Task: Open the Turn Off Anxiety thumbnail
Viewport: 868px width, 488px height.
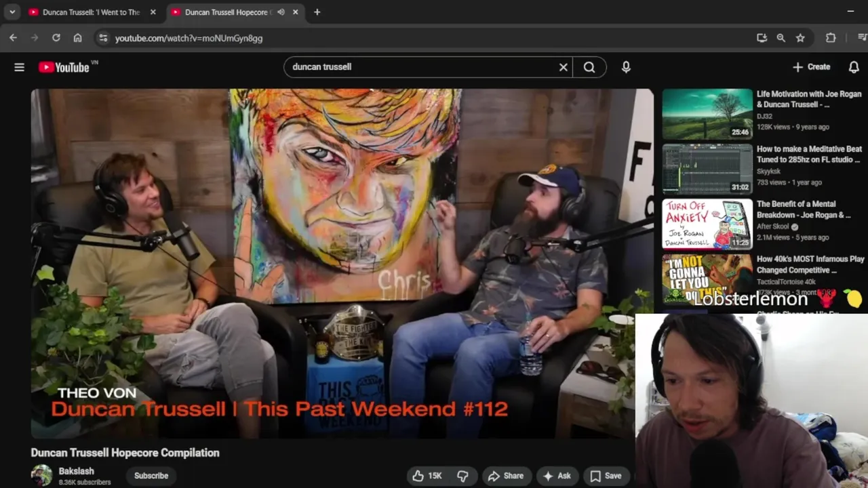Action: 707,224
